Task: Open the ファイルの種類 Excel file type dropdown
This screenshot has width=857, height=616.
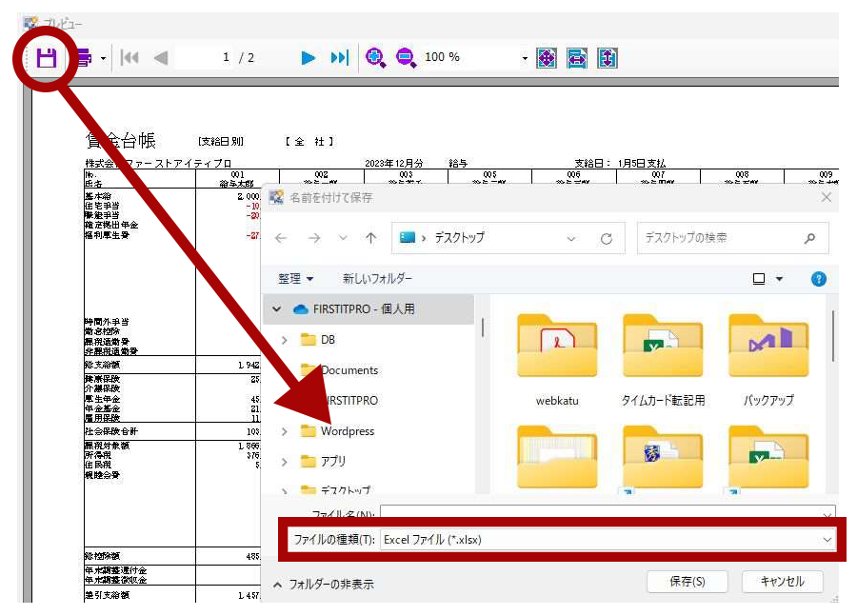Action: tap(825, 540)
